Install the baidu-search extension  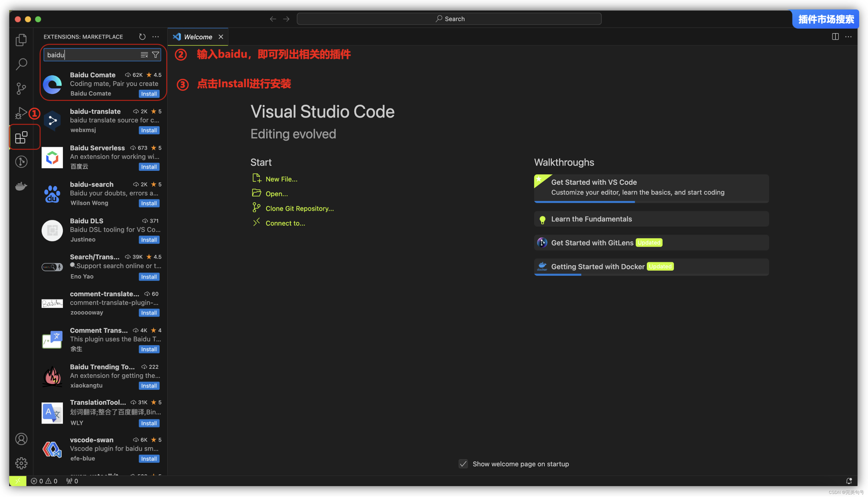[149, 204]
